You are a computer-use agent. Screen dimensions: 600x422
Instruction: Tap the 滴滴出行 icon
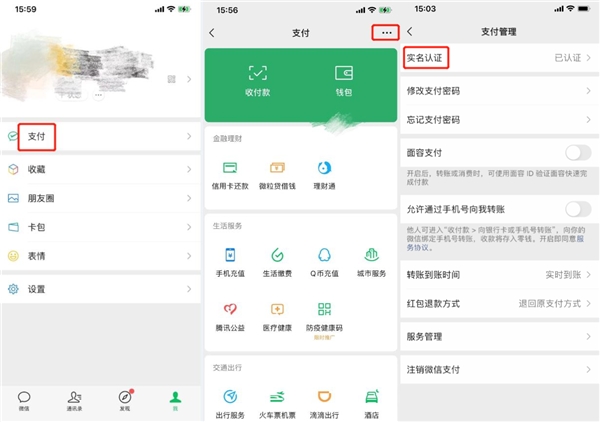324,396
